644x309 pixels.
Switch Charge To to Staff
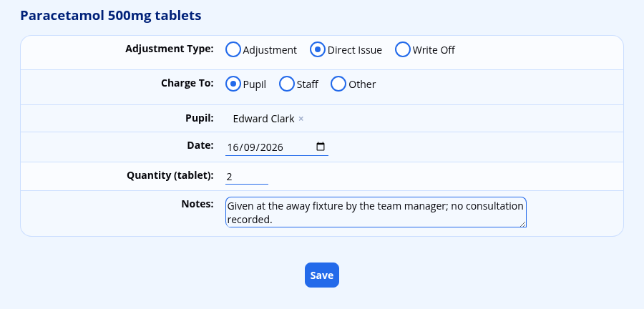point(287,84)
